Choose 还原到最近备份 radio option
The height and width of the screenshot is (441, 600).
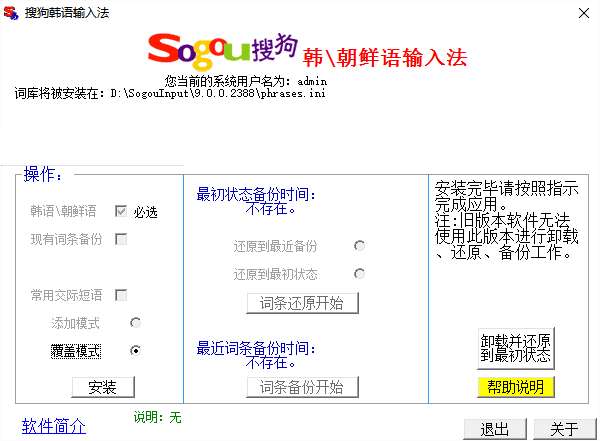pos(359,245)
